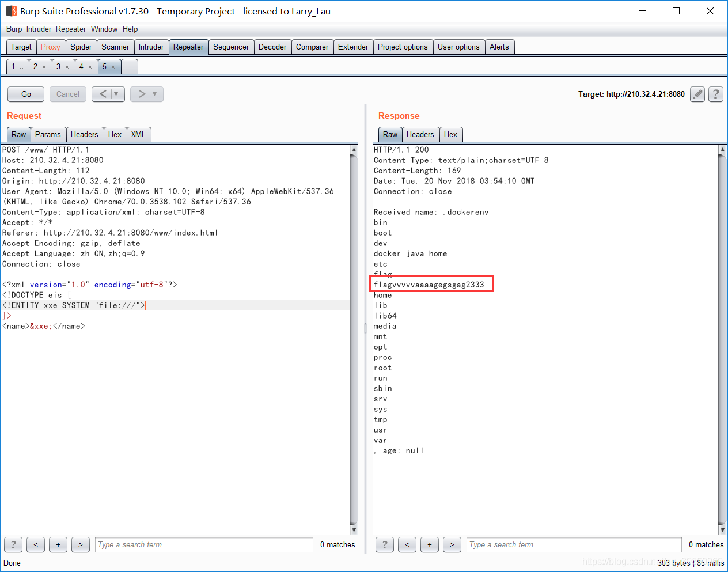Click the edit target pencil icon
The height and width of the screenshot is (572, 728).
[x=697, y=94]
